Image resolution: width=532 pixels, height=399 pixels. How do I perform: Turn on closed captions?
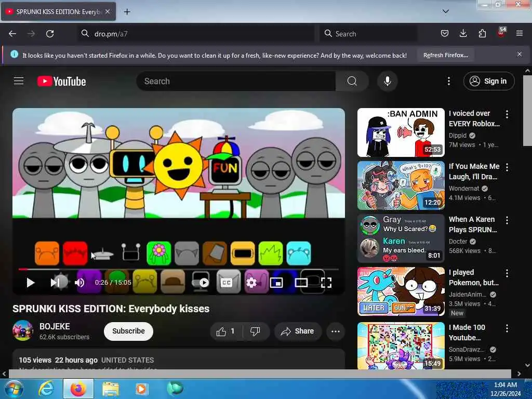[226, 282]
